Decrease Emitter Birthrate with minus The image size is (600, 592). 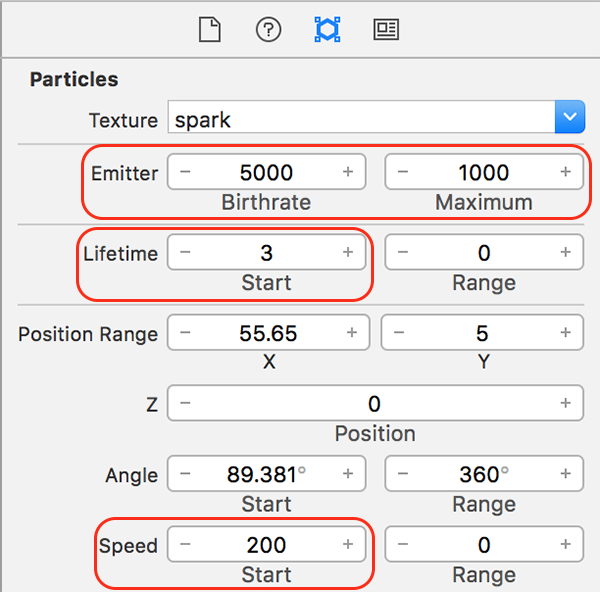click(185, 171)
